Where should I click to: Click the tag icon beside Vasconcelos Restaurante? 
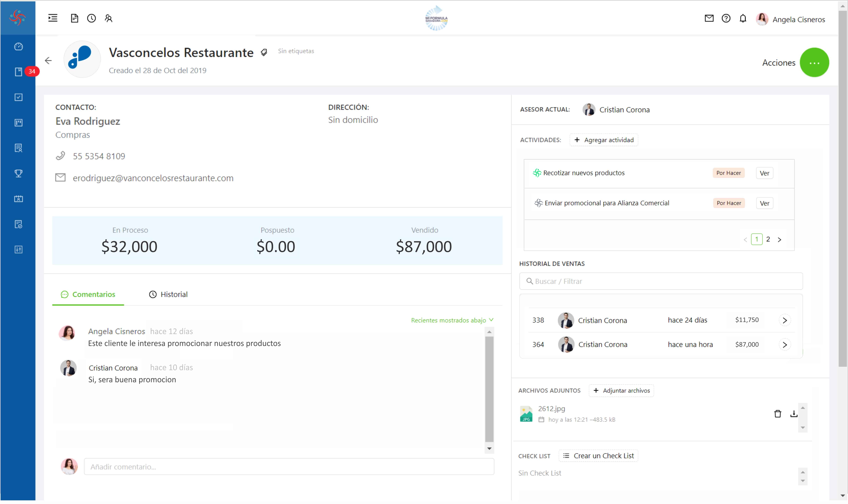[x=264, y=52]
